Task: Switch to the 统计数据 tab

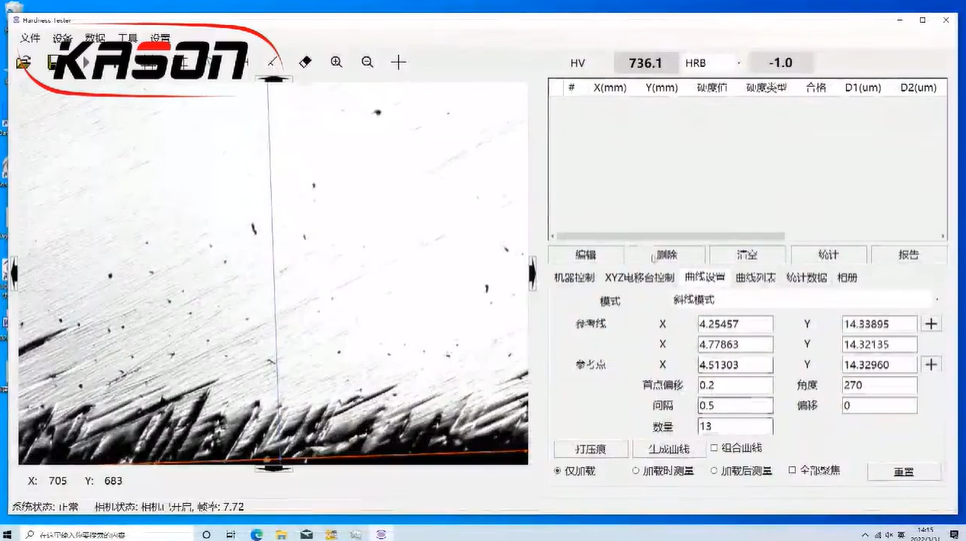Action: (806, 278)
